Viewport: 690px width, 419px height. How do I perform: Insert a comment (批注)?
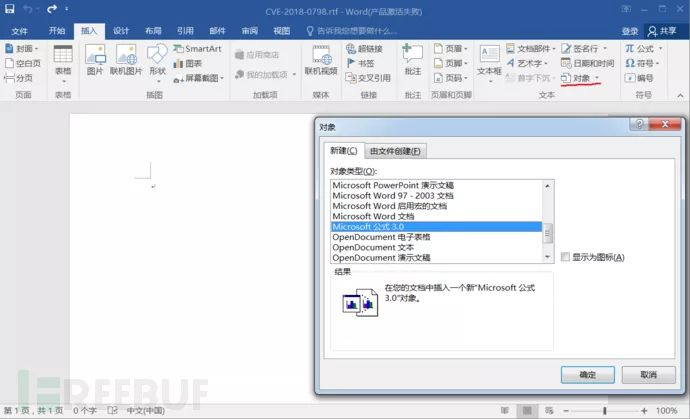point(412,60)
